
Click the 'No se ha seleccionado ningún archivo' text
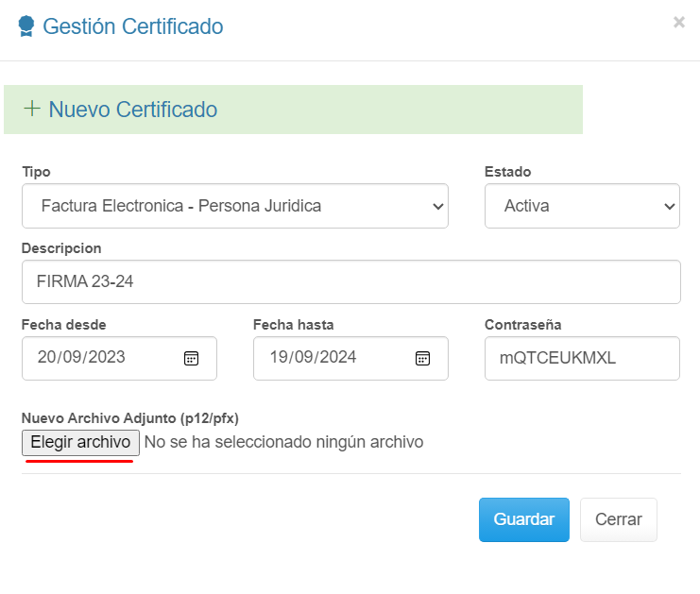(283, 442)
